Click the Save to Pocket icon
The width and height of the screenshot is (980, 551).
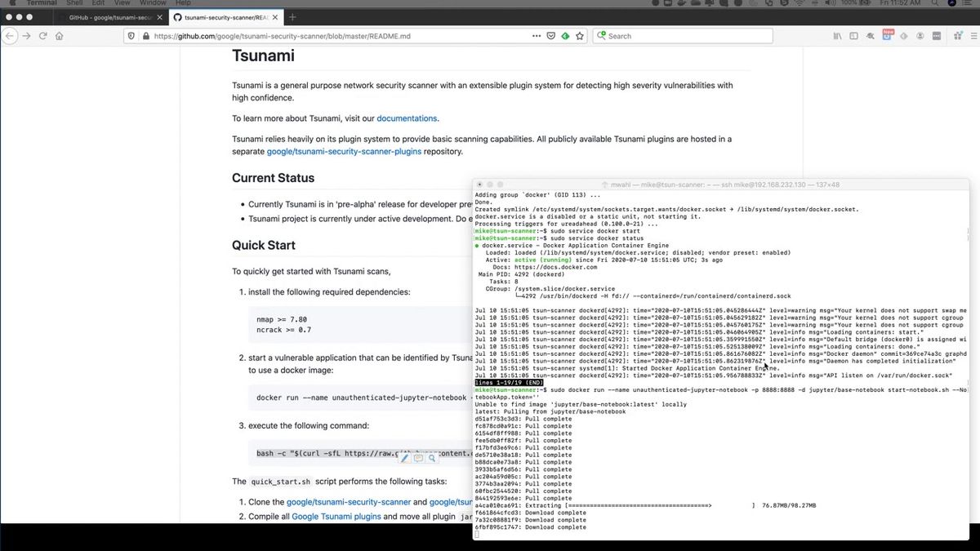(x=550, y=36)
